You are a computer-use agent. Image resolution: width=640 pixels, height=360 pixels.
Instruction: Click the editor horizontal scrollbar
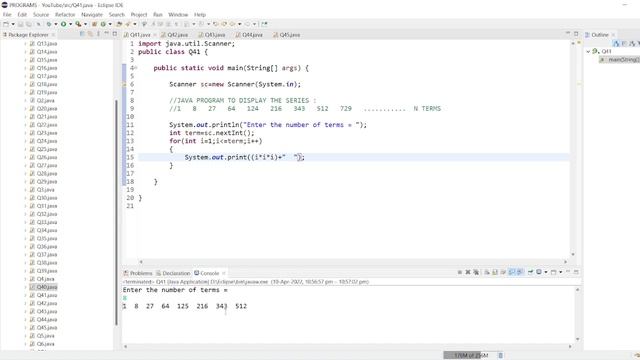click(353, 262)
